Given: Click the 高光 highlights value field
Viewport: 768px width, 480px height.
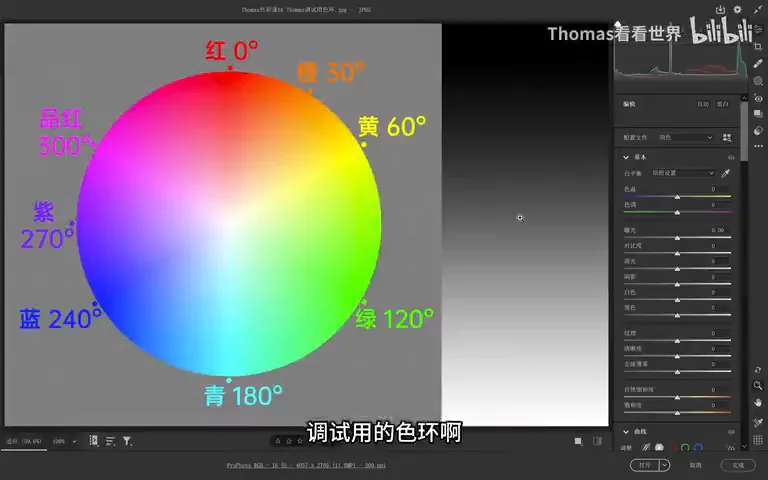Looking at the screenshot, I should [x=718, y=262].
